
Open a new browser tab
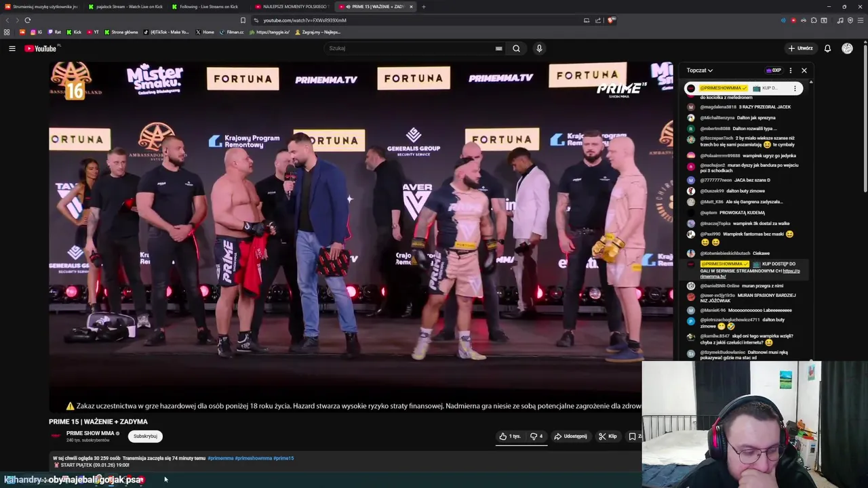pos(424,7)
